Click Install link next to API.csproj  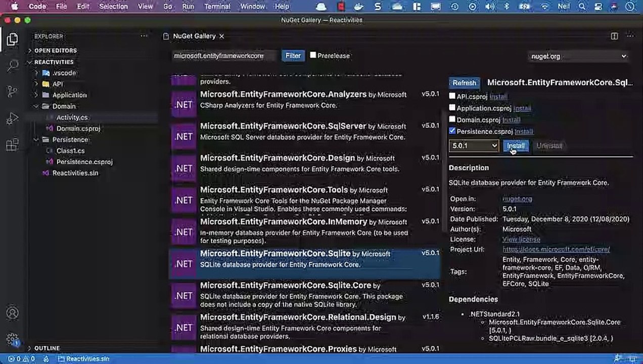[498, 97]
